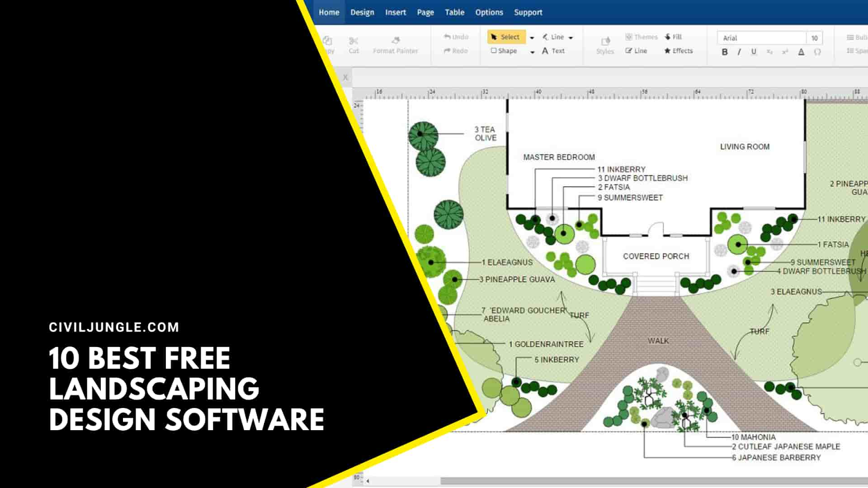Expand the Shape tool dropdown arrow

[532, 52]
